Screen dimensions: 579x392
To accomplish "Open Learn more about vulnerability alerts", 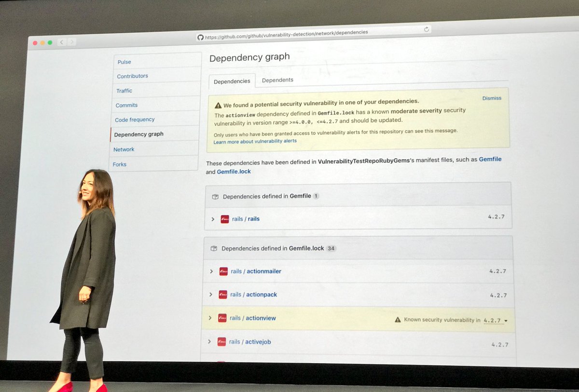I will click(x=255, y=141).
